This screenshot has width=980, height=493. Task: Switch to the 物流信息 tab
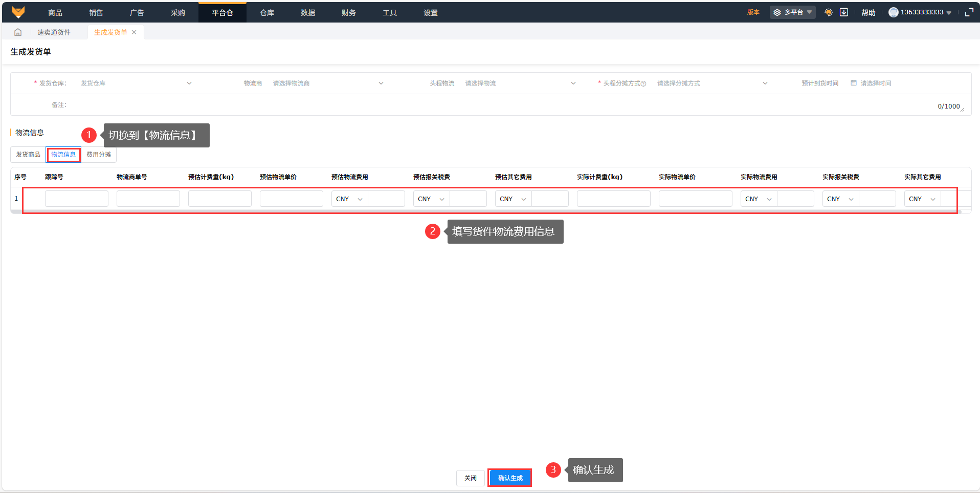click(63, 155)
